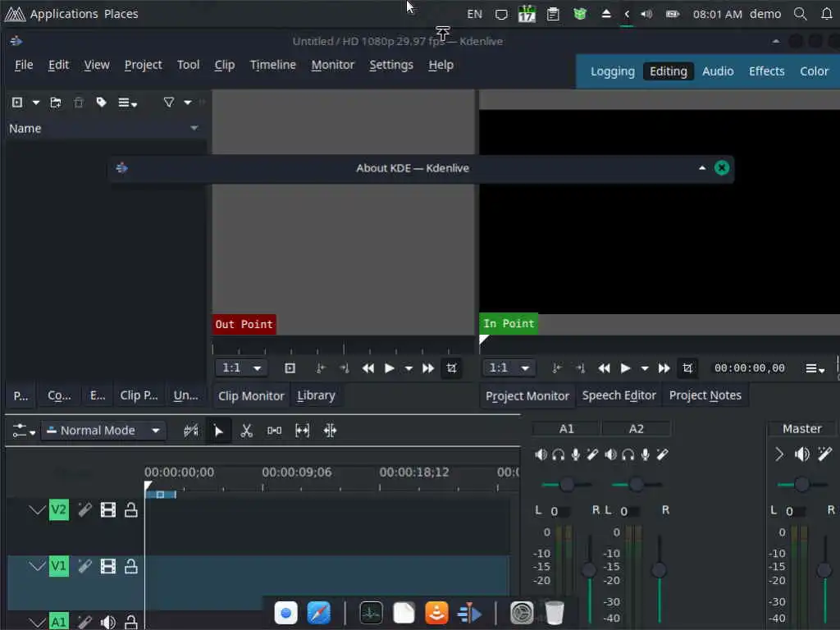Hide video on V1 track

[108, 566]
